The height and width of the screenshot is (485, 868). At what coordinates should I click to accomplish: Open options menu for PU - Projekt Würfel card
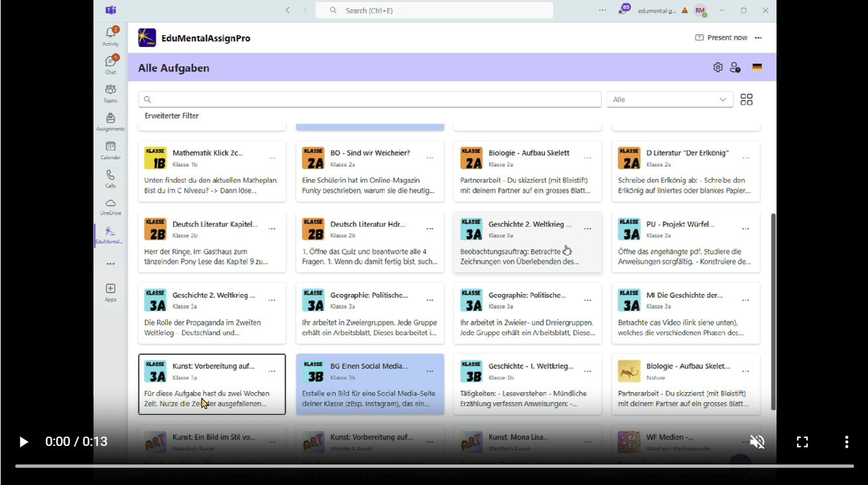click(x=745, y=229)
